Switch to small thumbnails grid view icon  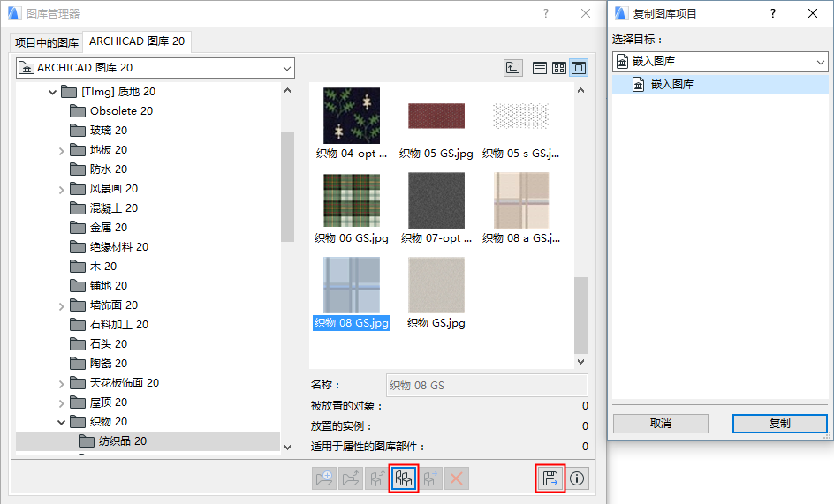pyautogui.click(x=559, y=67)
